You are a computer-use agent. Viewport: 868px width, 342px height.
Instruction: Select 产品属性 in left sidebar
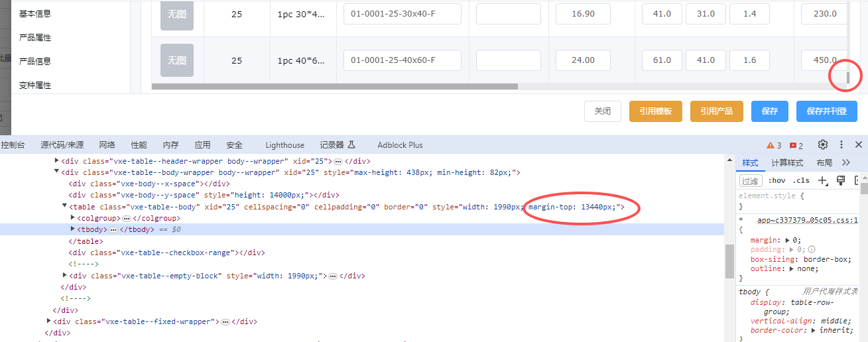pos(35,38)
